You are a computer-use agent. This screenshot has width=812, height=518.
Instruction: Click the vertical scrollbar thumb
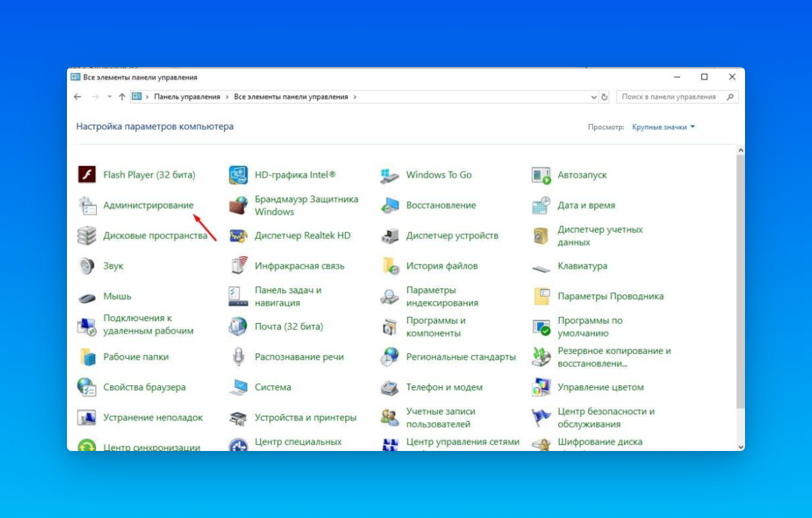(740, 281)
